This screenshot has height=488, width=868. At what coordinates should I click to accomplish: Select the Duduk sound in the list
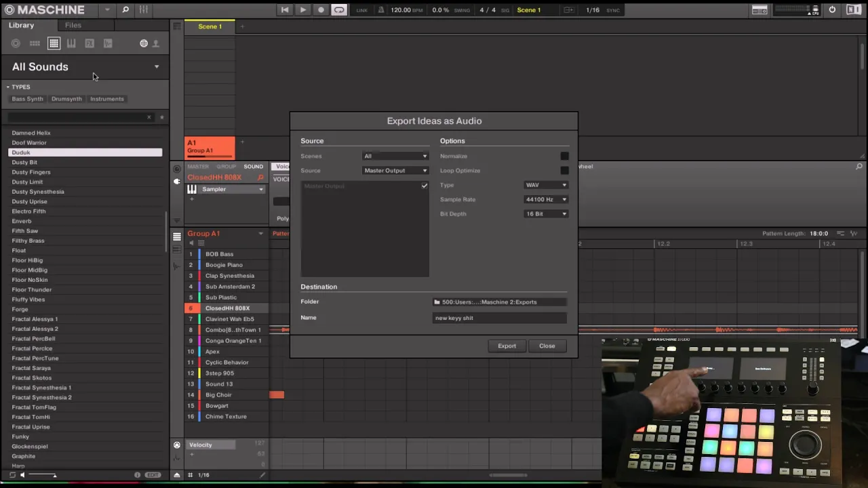click(x=85, y=152)
